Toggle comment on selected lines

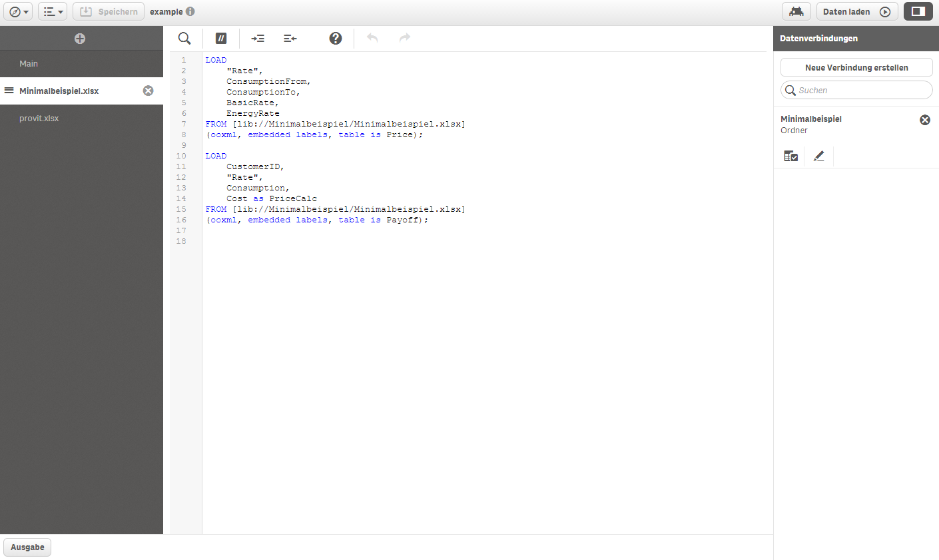pyautogui.click(x=221, y=39)
